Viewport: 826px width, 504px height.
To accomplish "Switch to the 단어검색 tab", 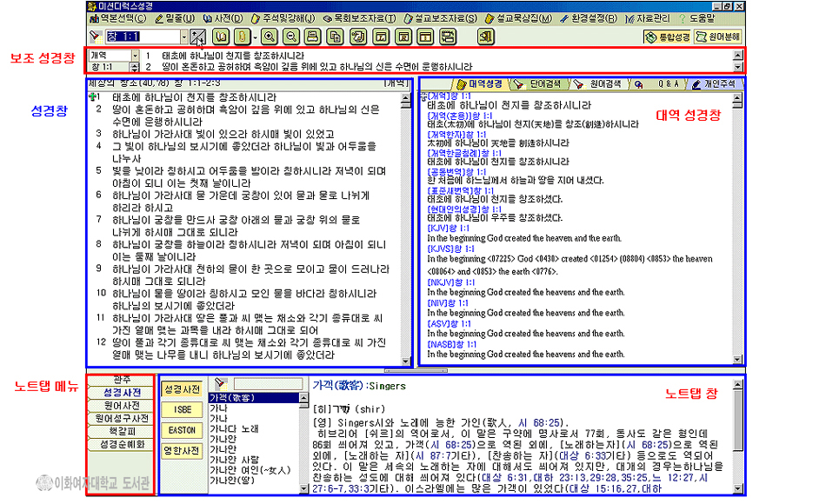I will coord(540,83).
